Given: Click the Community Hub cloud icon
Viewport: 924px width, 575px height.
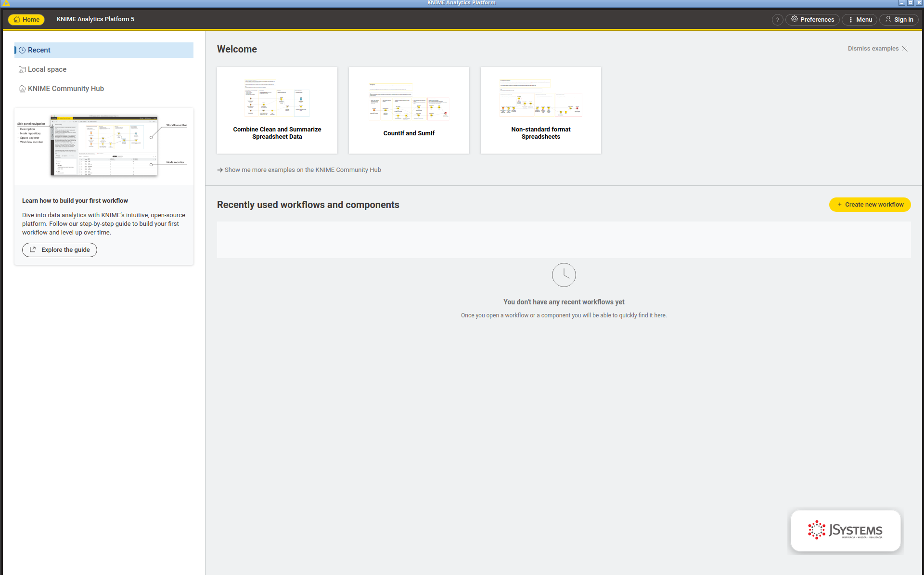Looking at the screenshot, I should [22, 89].
